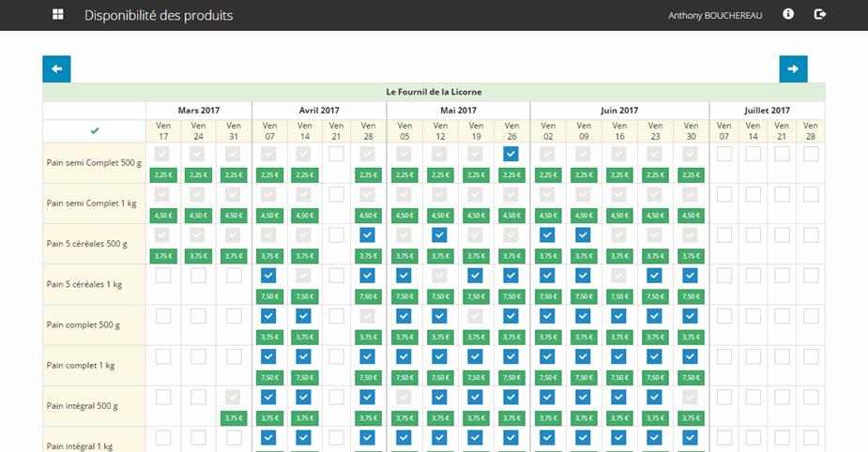Click the logout icon in header
The width and height of the screenshot is (868, 452).
(x=820, y=14)
